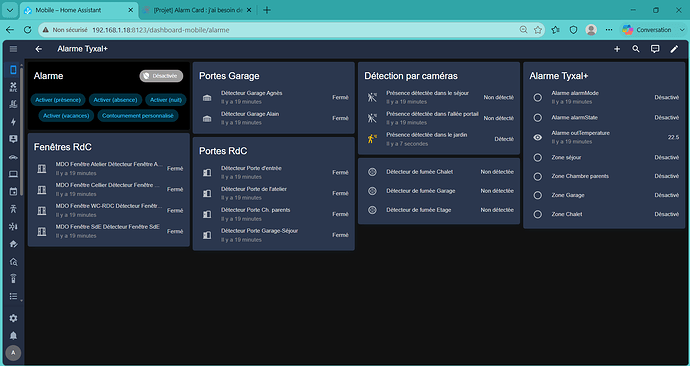Open the list icon view in sidebar
The image size is (690, 366).
point(13,296)
